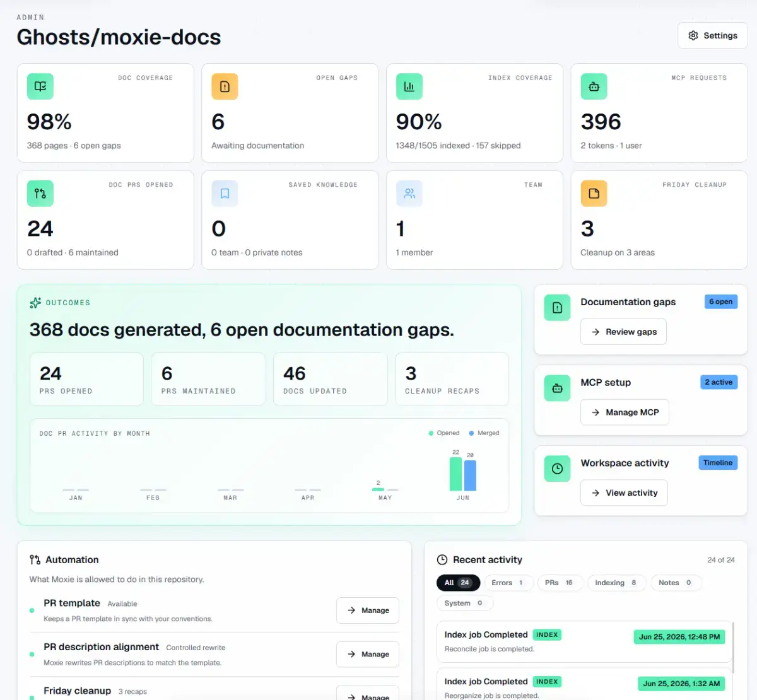Click the Outcomes sparkle icon
Viewport: 757px width, 700px height.
[35, 303]
